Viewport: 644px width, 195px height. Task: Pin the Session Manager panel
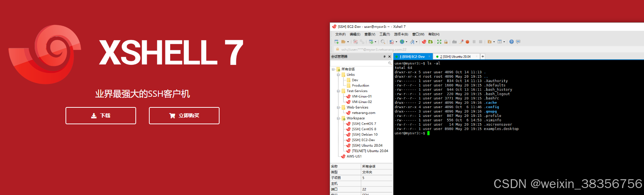click(384, 56)
